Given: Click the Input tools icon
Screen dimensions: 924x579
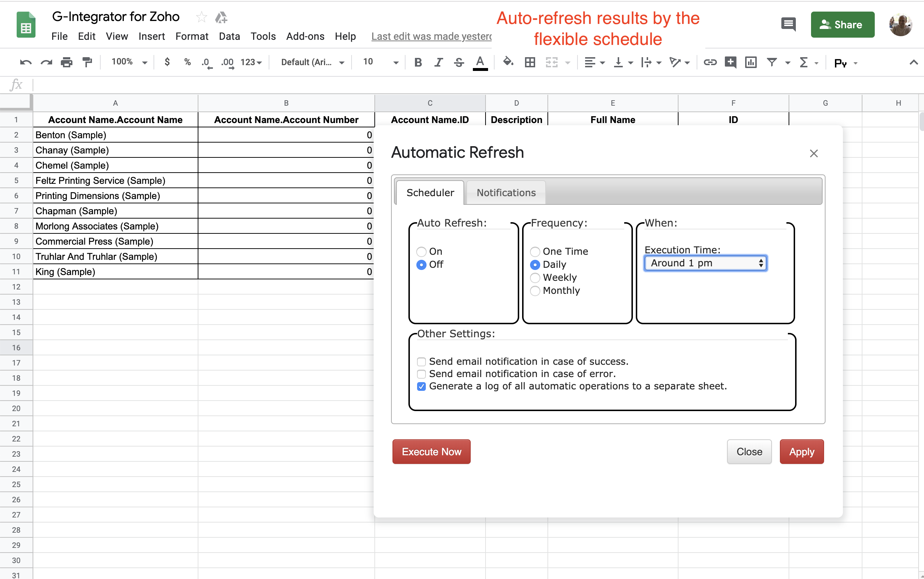Looking at the screenshot, I should tap(840, 63).
